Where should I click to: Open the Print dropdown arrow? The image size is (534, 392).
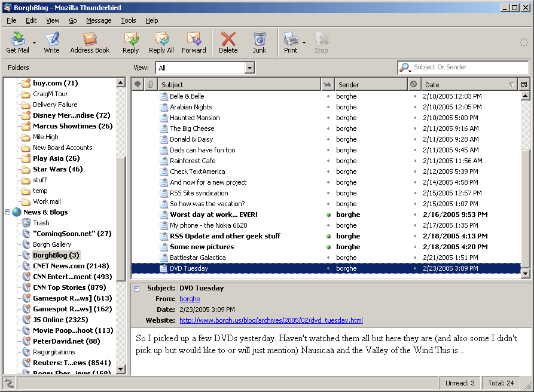click(x=304, y=42)
